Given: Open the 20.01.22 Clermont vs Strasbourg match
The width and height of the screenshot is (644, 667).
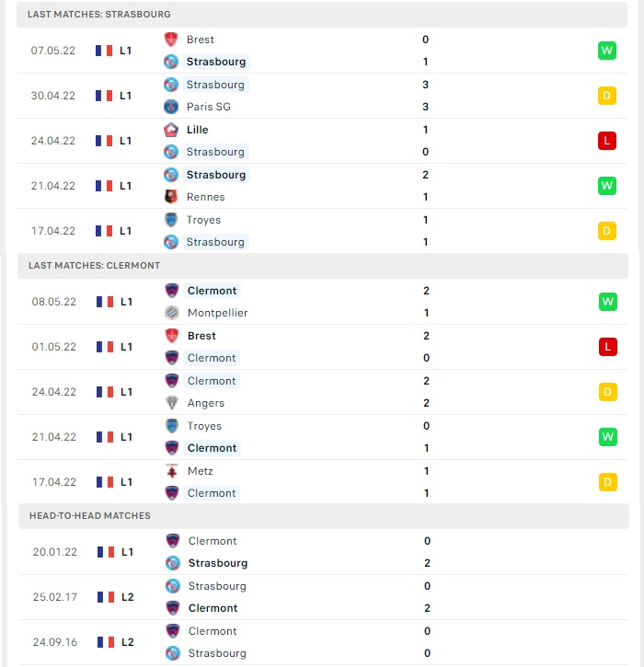Looking at the screenshot, I should [324, 552].
